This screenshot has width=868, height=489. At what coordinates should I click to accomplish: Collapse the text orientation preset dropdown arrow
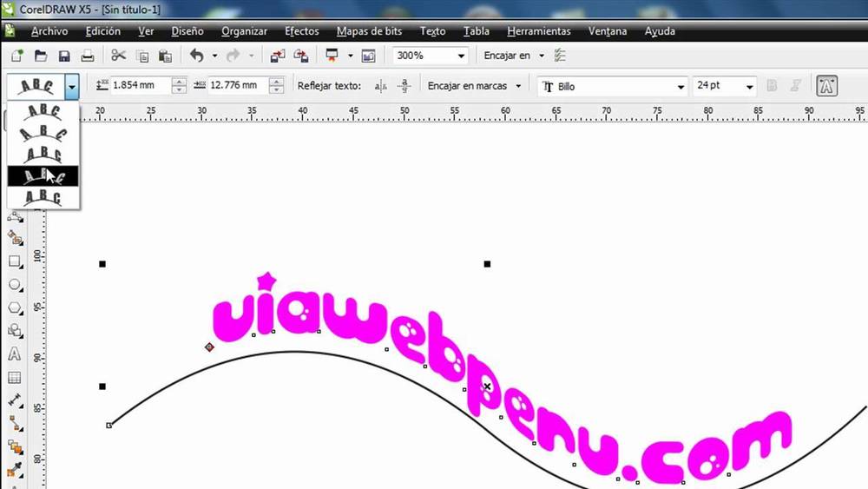click(x=71, y=87)
